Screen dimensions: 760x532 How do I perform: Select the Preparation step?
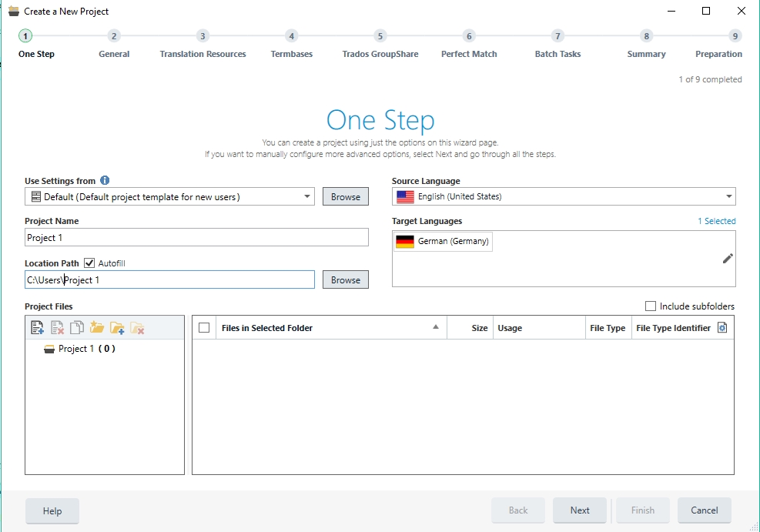point(718,44)
